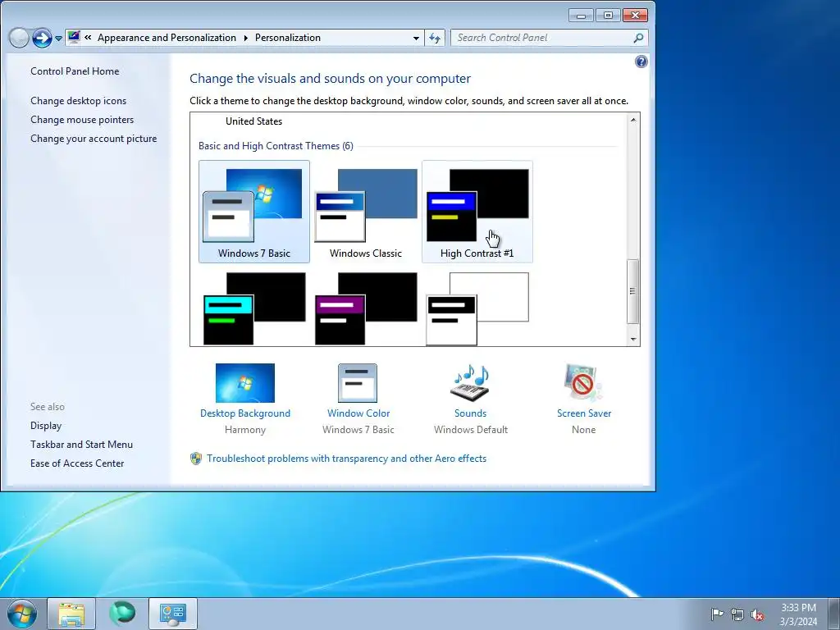Click the muted volume tray icon
Image resolution: width=840 pixels, height=630 pixels.
click(757, 614)
